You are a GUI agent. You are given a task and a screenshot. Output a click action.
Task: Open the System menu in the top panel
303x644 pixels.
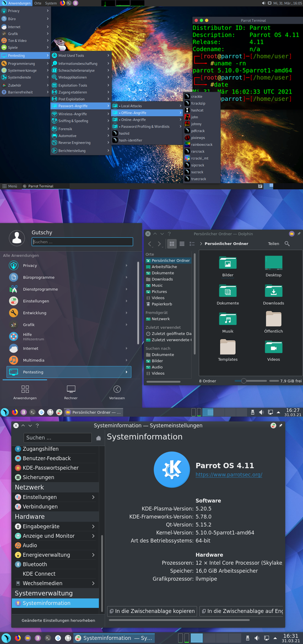pyautogui.click(x=51, y=3)
